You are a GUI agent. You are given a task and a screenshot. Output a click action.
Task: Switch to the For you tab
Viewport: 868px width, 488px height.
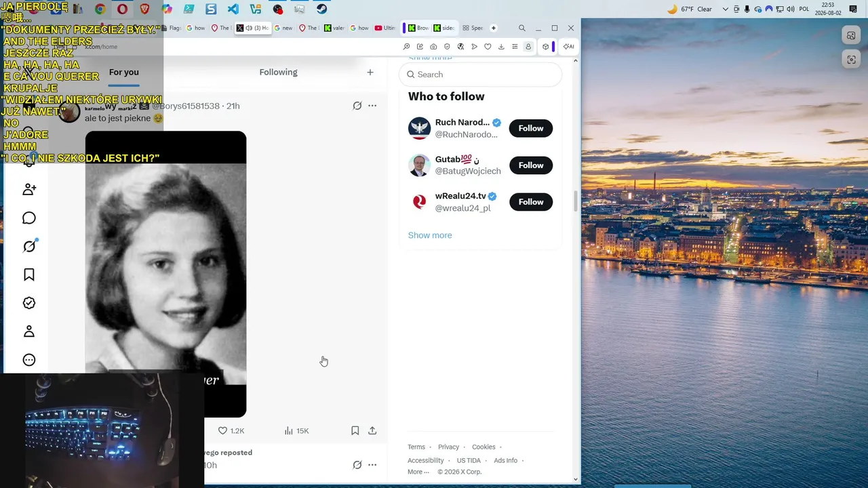point(124,72)
